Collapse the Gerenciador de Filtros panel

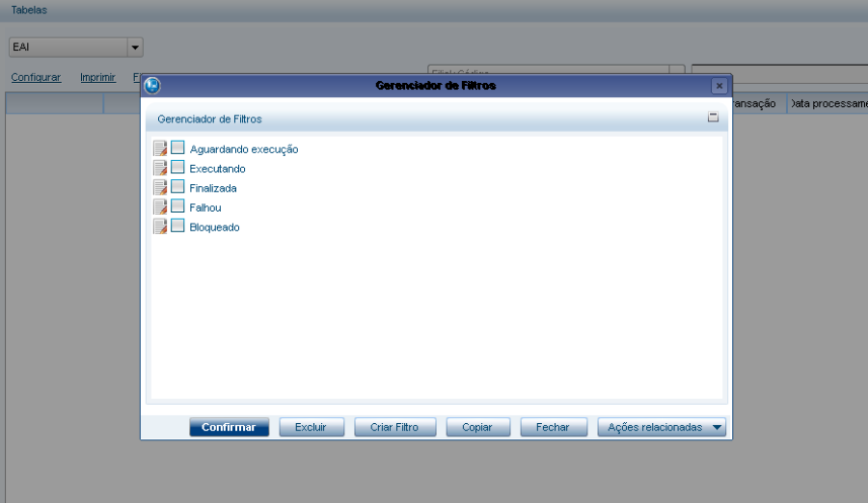coord(713,117)
